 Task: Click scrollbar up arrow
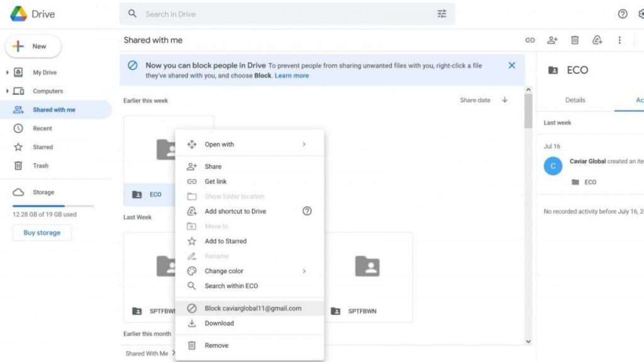tap(528, 89)
